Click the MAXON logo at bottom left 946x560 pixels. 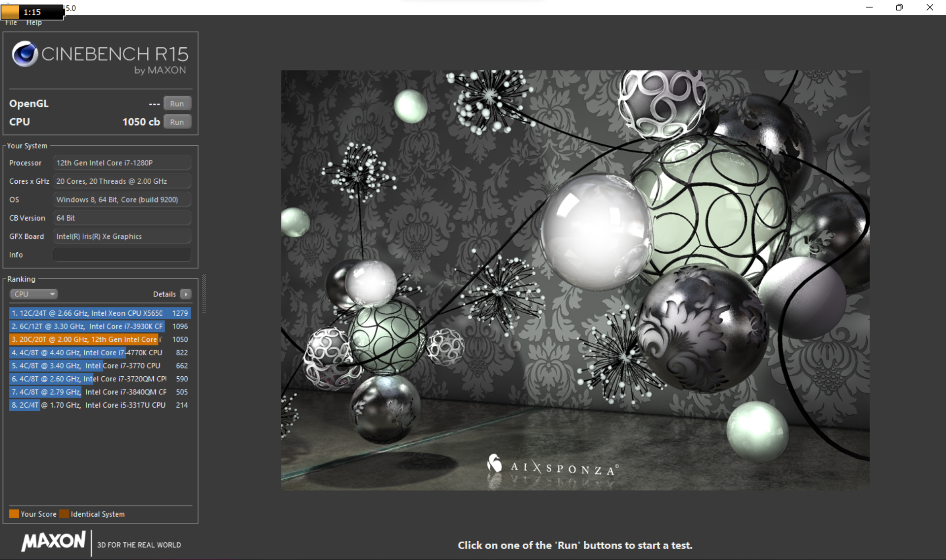[53, 541]
